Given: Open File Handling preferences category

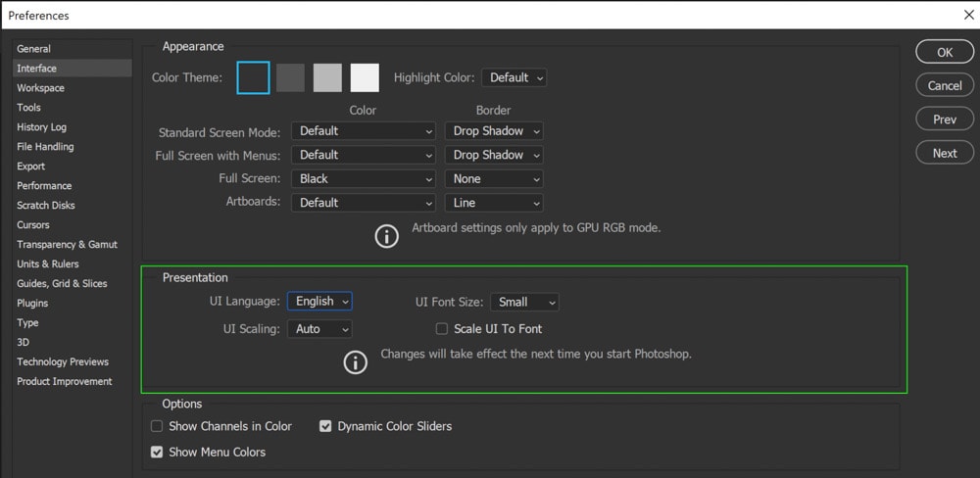Looking at the screenshot, I should point(72,146).
